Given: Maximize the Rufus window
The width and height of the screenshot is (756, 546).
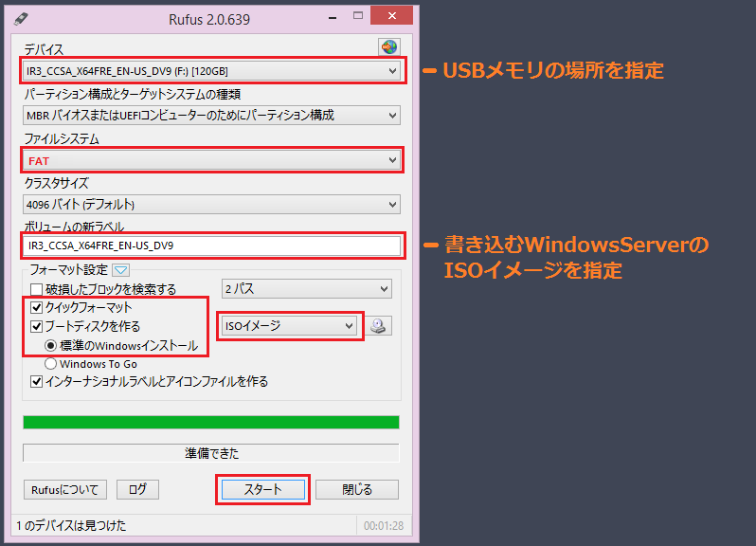Looking at the screenshot, I should coord(358,16).
